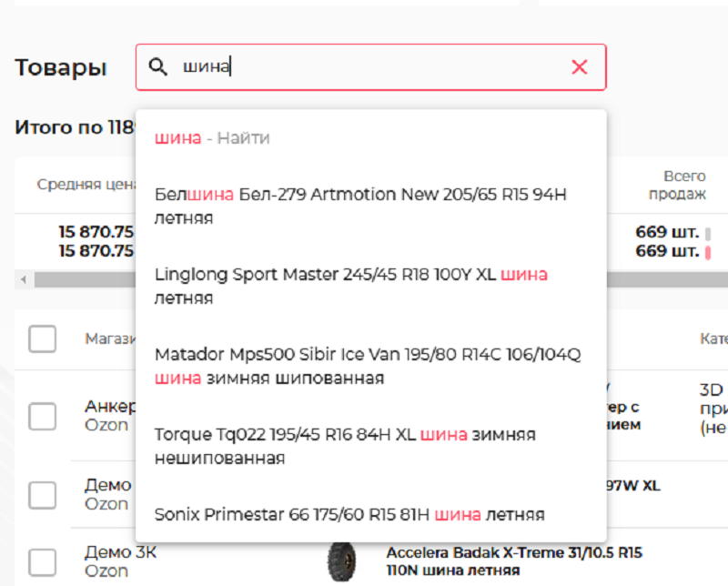This screenshot has width=728, height=586.
Task: Clear the search with the red X
Action: point(579,66)
